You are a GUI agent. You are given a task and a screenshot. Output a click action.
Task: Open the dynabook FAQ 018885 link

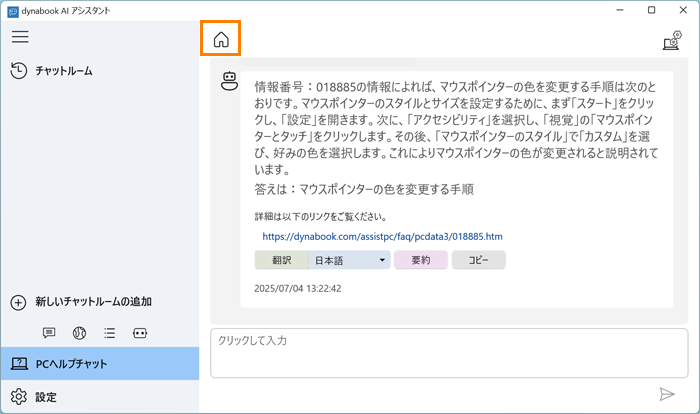[x=383, y=236]
